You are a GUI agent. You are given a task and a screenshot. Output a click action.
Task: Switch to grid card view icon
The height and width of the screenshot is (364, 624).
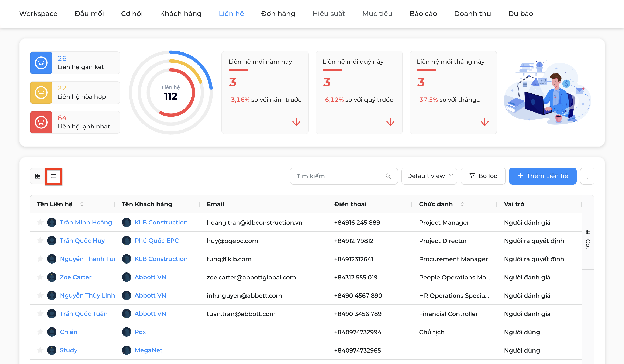38,176
